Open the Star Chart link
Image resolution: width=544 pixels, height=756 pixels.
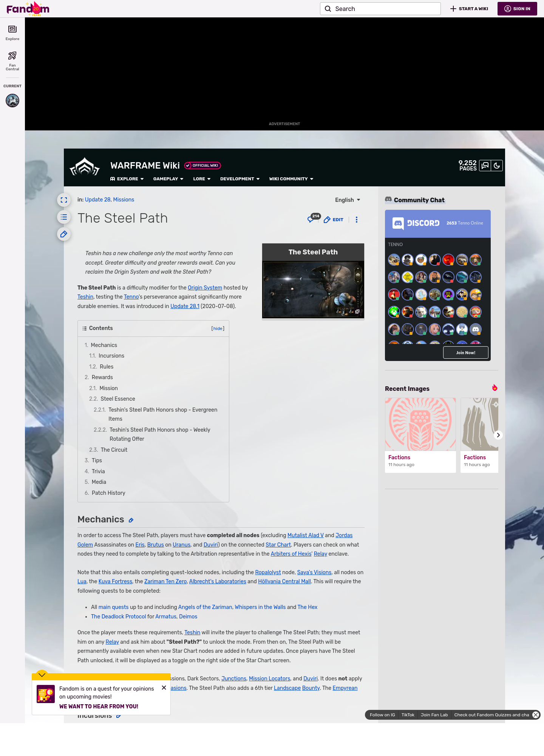278,545
